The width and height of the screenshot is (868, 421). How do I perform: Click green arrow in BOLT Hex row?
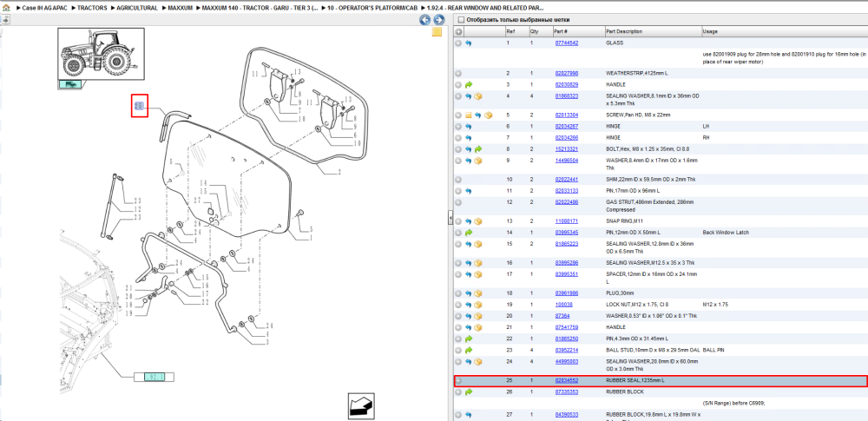tap(478, 149)
